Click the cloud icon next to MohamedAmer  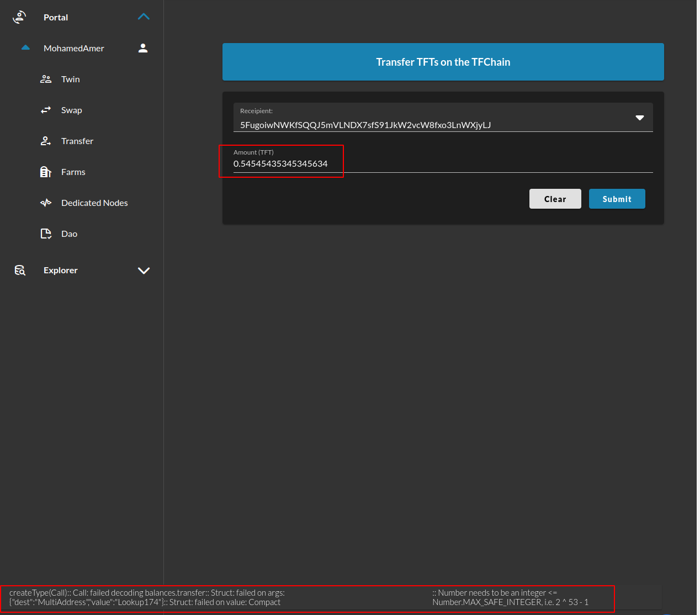point(25,47)
